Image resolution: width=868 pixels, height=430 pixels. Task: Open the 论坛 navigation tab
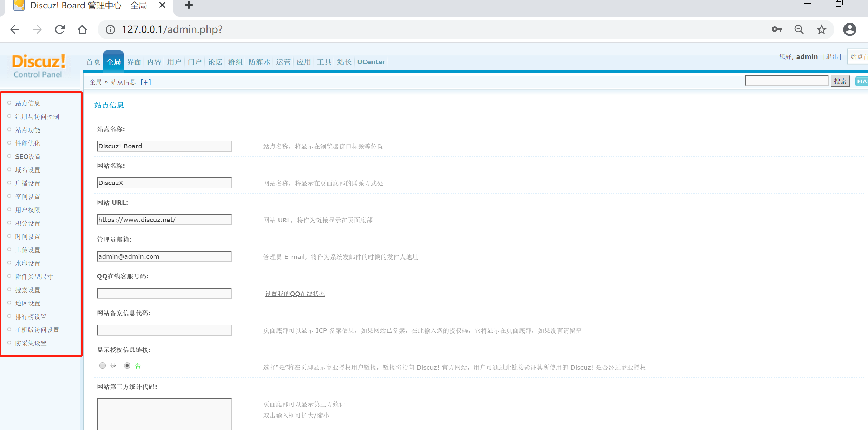click(215, 62)
